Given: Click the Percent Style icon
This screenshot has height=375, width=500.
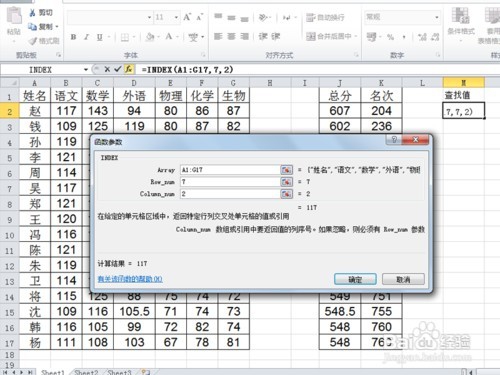Looking at the screenshot, I should click(390, 37).
